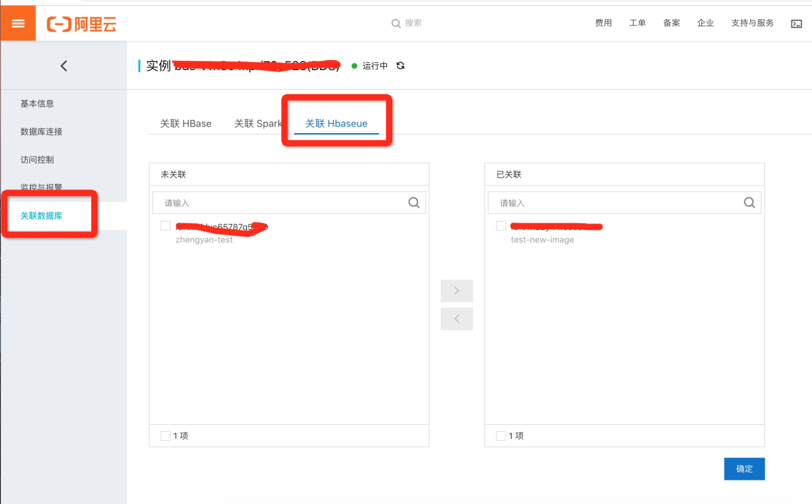This screenshot has width=812, height=504.
Task: Open 基本信息 in the sidebar
Action: (x=37, y=104)
